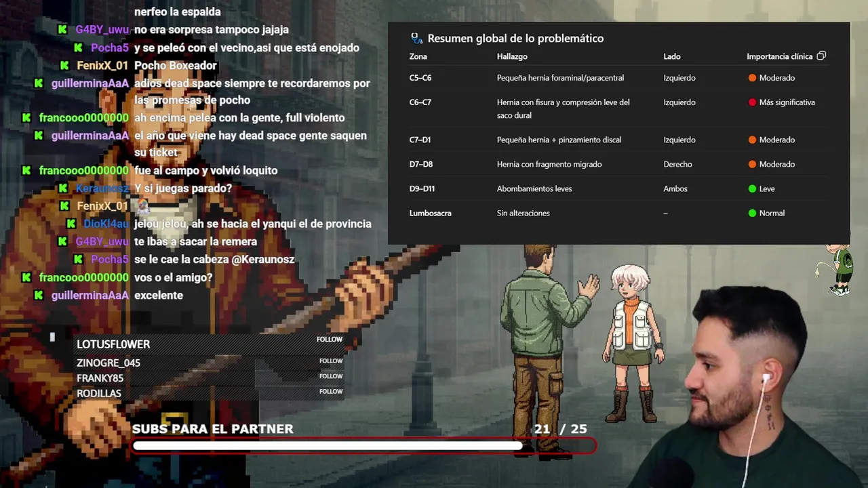
Task: Follow FRANKY85
Action: coord(331,376)
